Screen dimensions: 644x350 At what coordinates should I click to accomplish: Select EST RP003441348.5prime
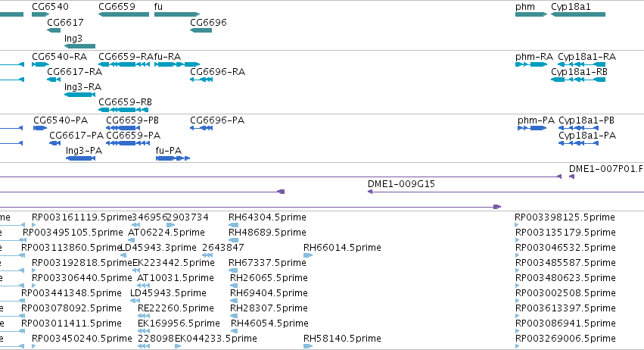71,293
